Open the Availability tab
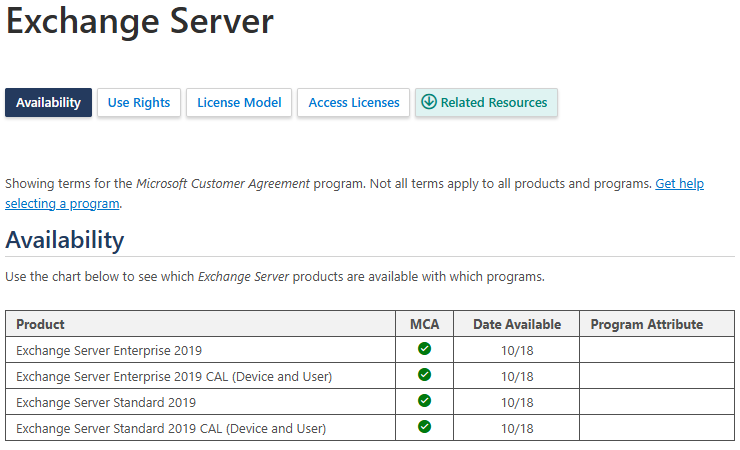Image resolution: width=740 pixels, height=450 pixels. point(49,102)
